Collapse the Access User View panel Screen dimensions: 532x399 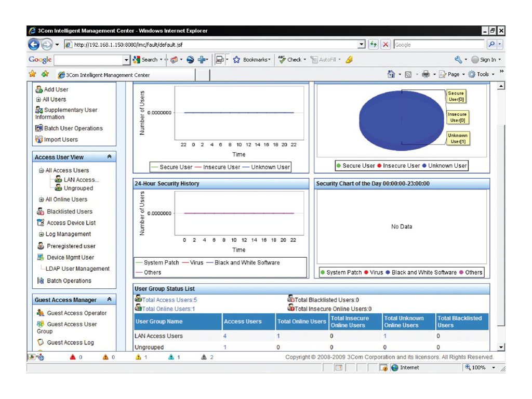pyautogui.click(x=108, y=157)
